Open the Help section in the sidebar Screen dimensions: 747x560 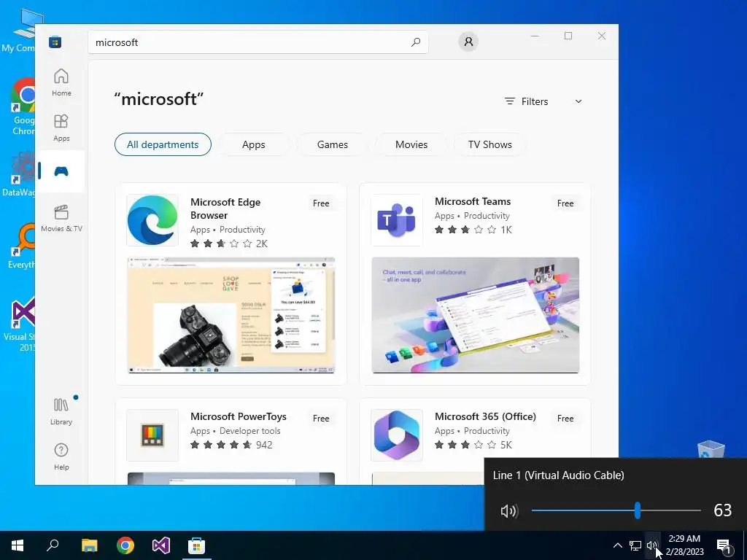click(61, 456)
